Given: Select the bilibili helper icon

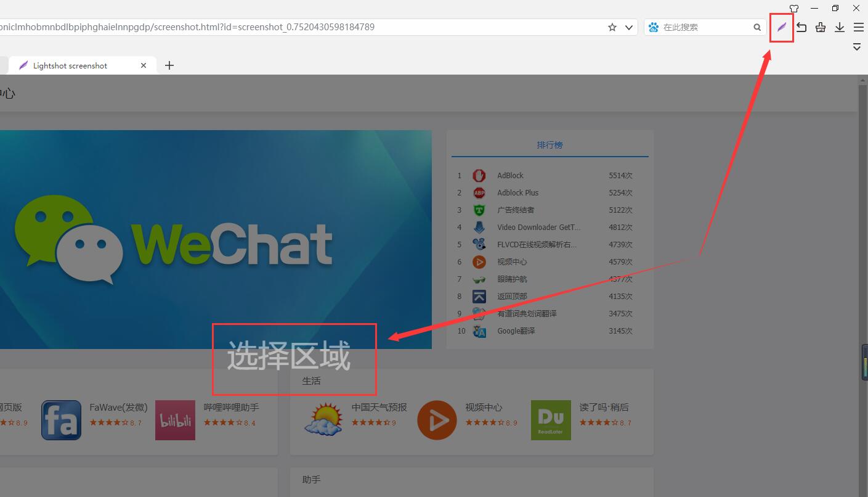Looking at the screenshot, I should [x=175, y=420].
